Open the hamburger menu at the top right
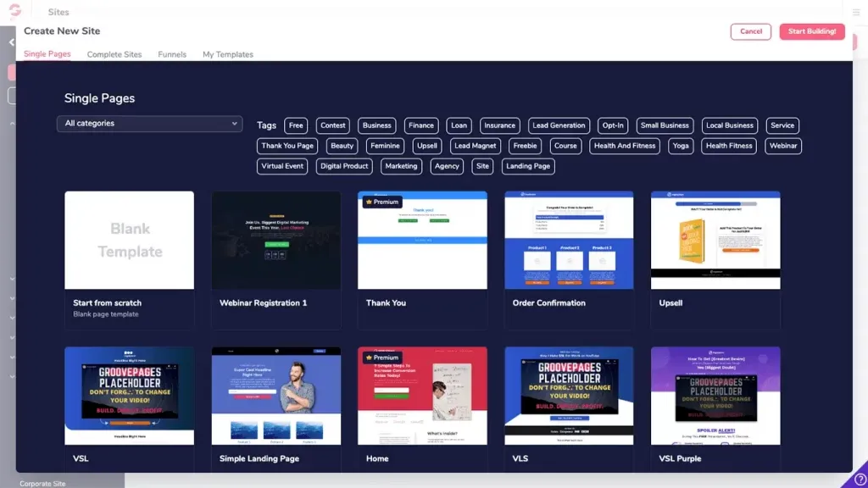This screenshot has width=868, height=488. (x=856, y=12)
